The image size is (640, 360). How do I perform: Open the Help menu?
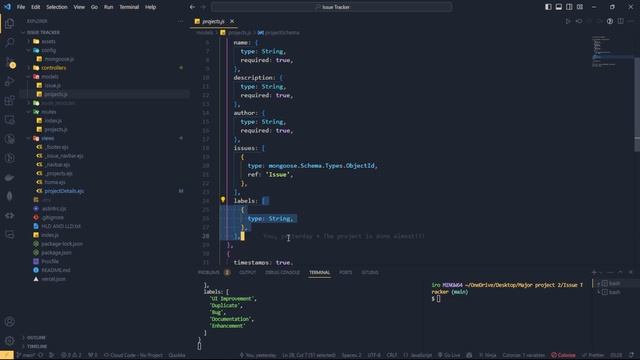click(151, 7)
